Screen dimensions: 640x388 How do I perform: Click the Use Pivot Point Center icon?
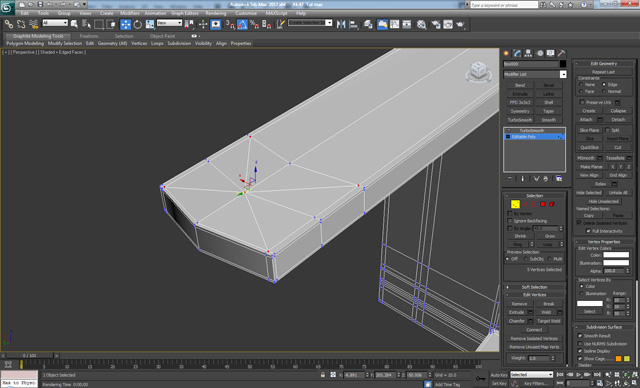click(x=189, y=24)
